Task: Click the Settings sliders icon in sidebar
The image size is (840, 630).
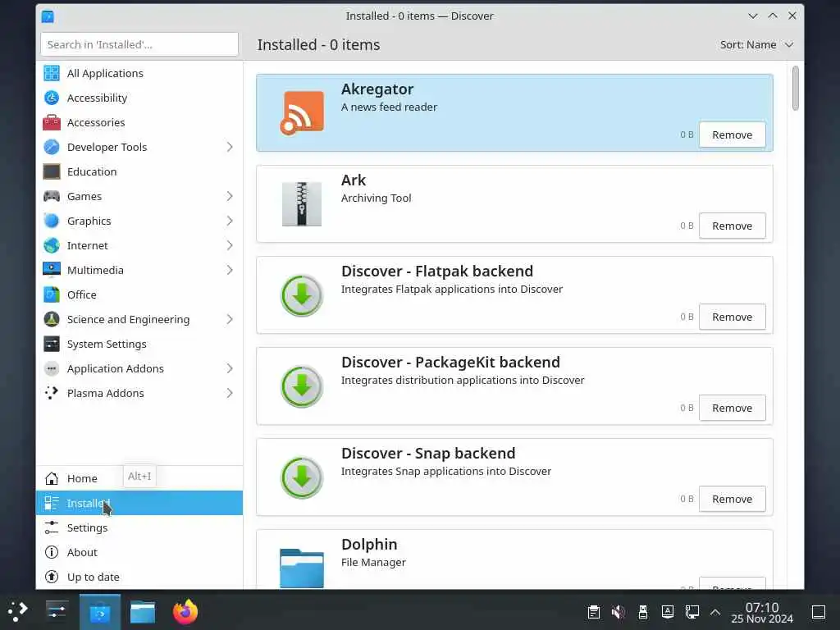Action: [52, 527]
